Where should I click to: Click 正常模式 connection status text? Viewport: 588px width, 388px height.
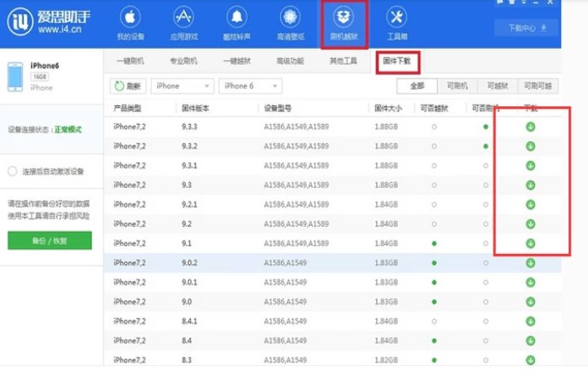point(67,130)
